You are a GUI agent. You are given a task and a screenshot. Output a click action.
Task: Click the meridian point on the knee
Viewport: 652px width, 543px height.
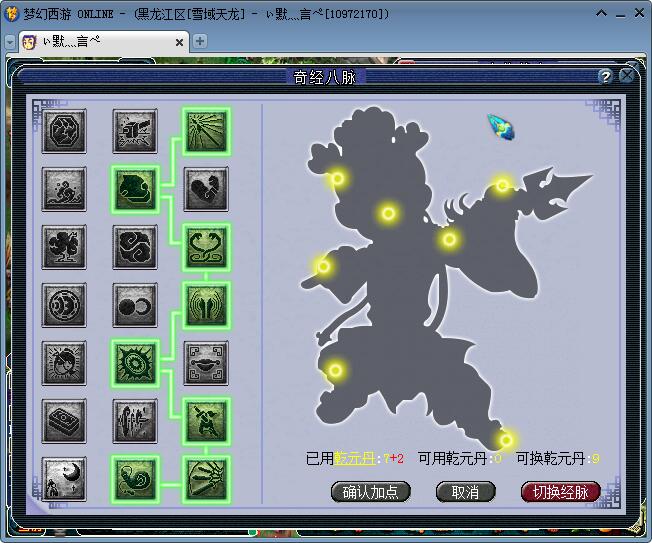[x=336, y=370]
